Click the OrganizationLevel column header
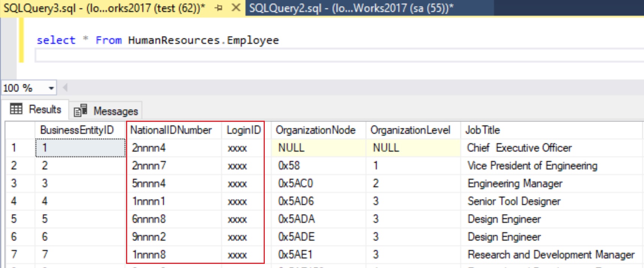Screen dimensions: 644x268 [410, 130]
